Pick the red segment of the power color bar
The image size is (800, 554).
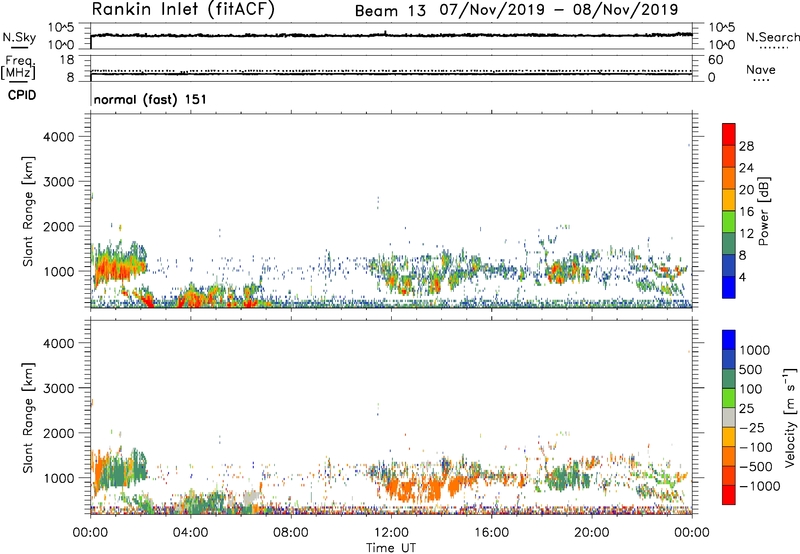pos(729,134)
